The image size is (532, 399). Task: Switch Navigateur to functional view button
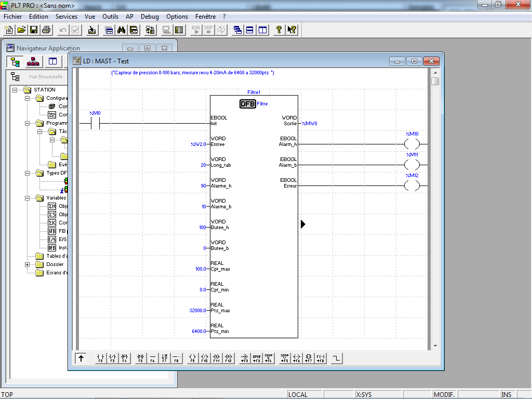pyautogui.click(x=34, y=62)
